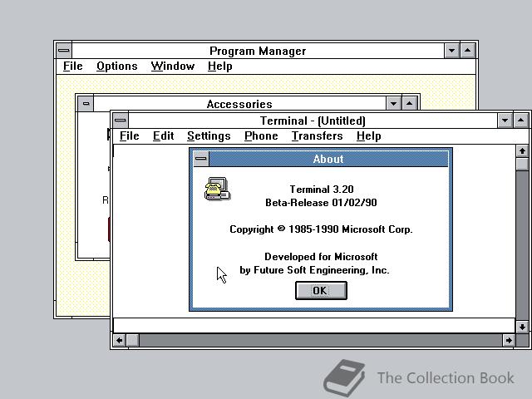Open Terminal's Help menu

coord(368,136)
